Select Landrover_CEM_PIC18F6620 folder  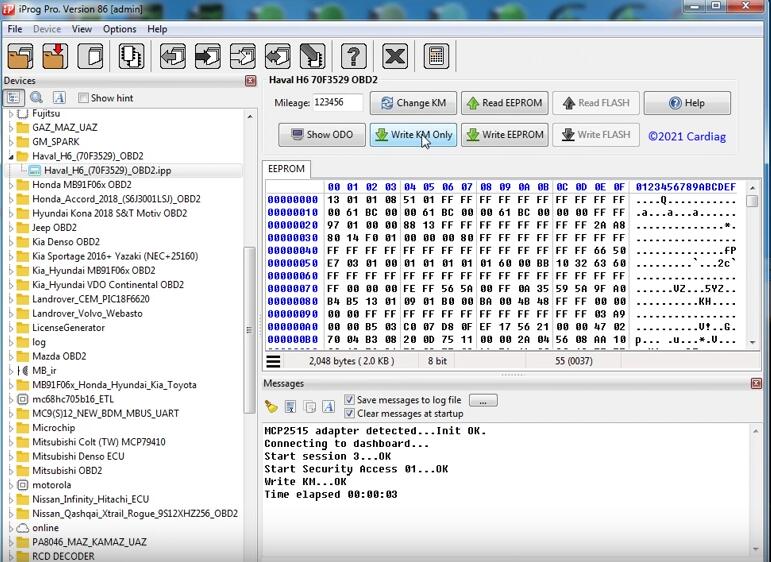pyautogui.click(x=90, y=299)
